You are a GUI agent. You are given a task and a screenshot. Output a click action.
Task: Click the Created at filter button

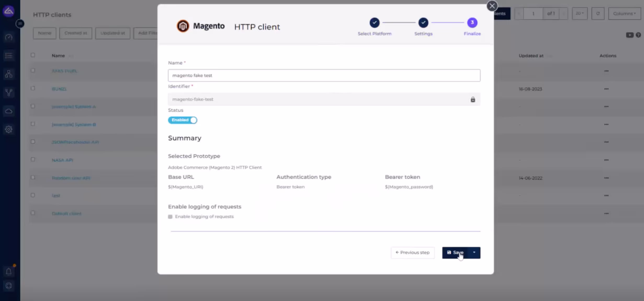click(76, 33)
